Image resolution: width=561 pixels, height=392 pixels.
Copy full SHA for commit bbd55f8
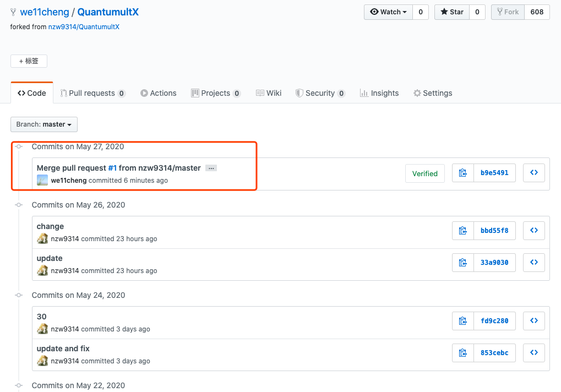pyautogui.click(x=462, y=231)
